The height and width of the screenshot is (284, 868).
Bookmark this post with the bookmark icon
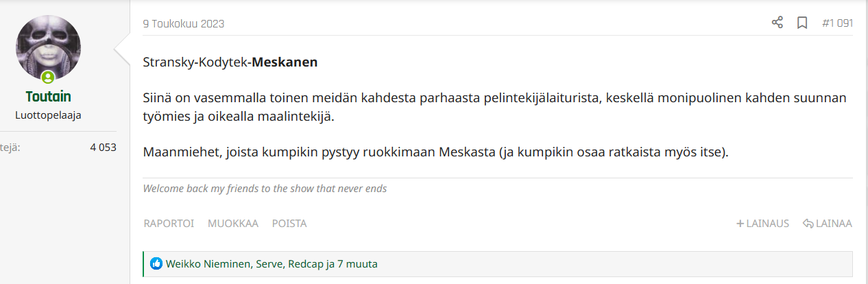click(802, 23)
